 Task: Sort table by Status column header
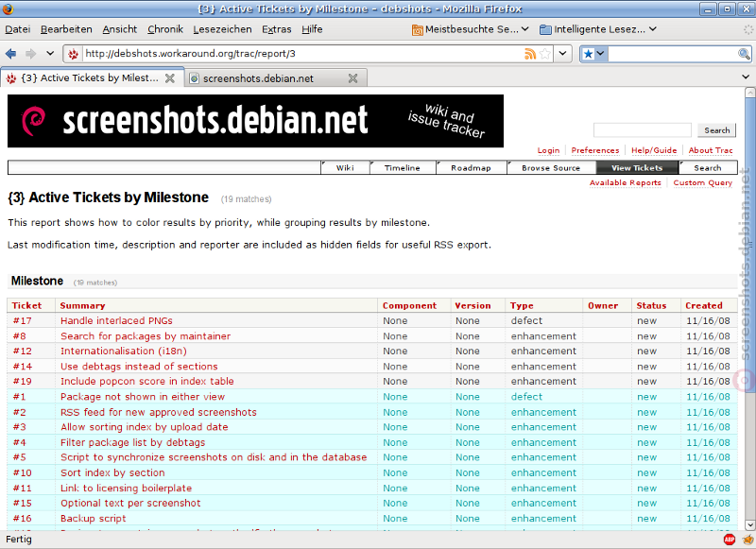tap(651, 305)
